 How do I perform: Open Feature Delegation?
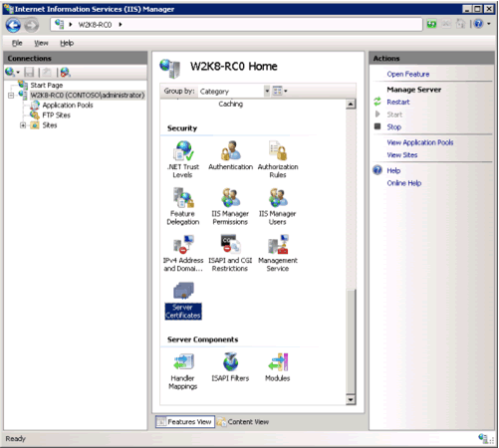[183, 206]
